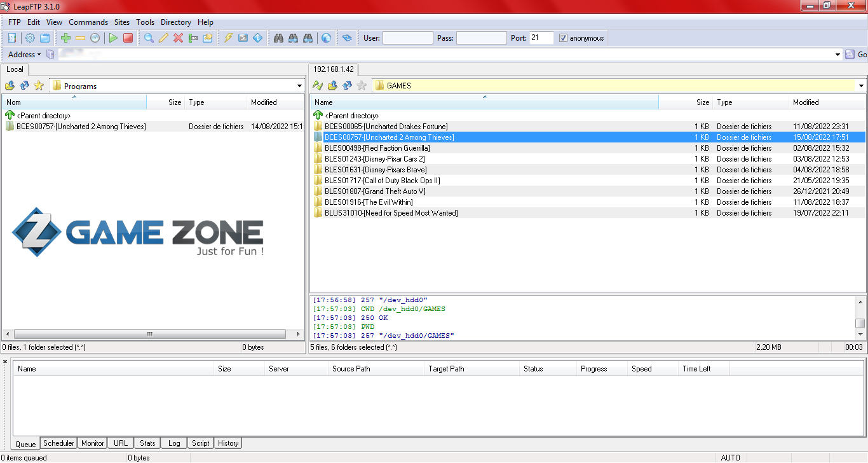
Task: Expand the remote GAMES path dropdown
Action: (861, 86)
